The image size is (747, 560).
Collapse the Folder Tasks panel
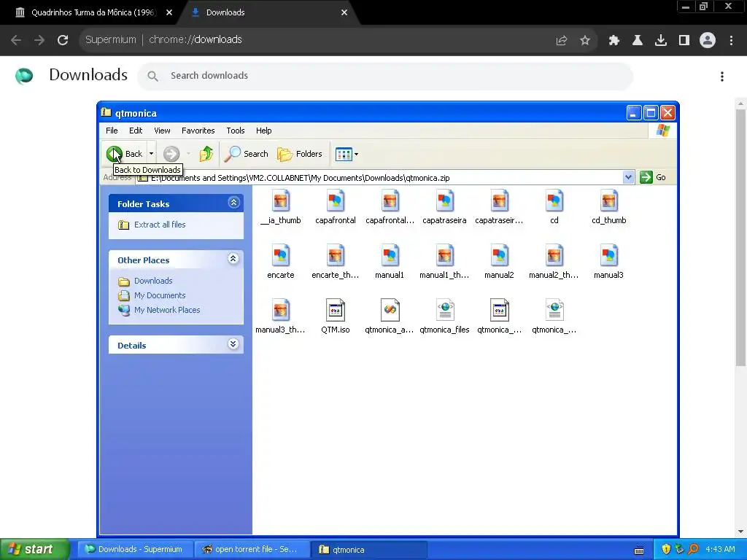tap(233, 203)
